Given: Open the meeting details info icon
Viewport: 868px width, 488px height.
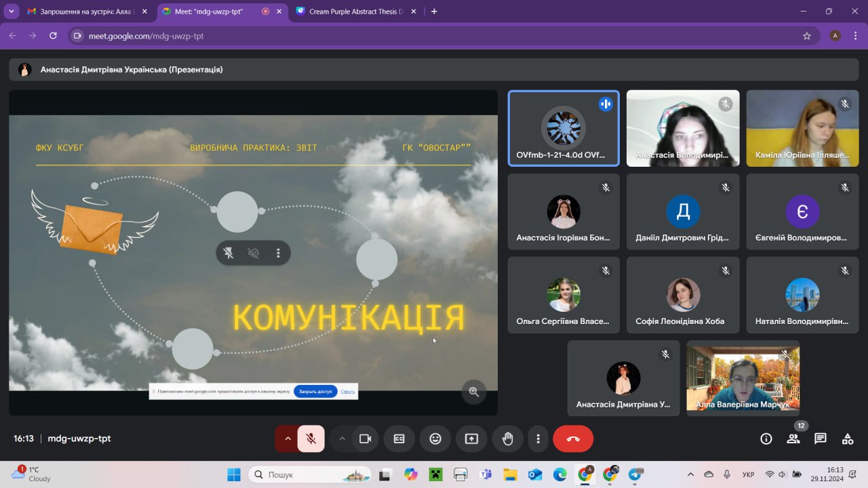Looking at the screenshot, I should coord(766,439).
